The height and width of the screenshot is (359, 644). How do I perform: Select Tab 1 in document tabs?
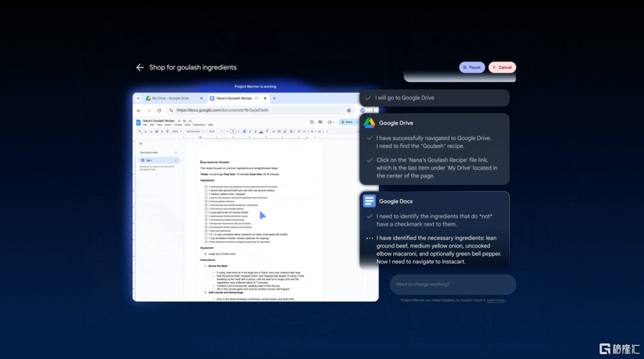159,160
